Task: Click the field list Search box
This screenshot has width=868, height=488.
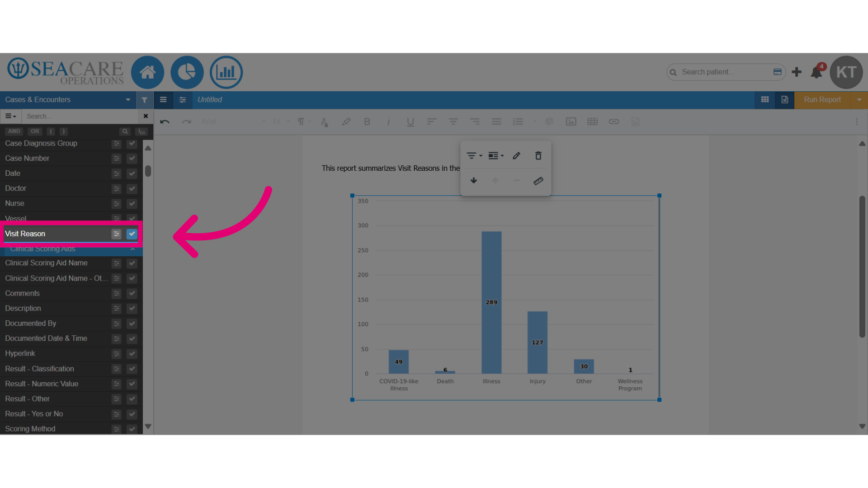Action: pos(80,116)
